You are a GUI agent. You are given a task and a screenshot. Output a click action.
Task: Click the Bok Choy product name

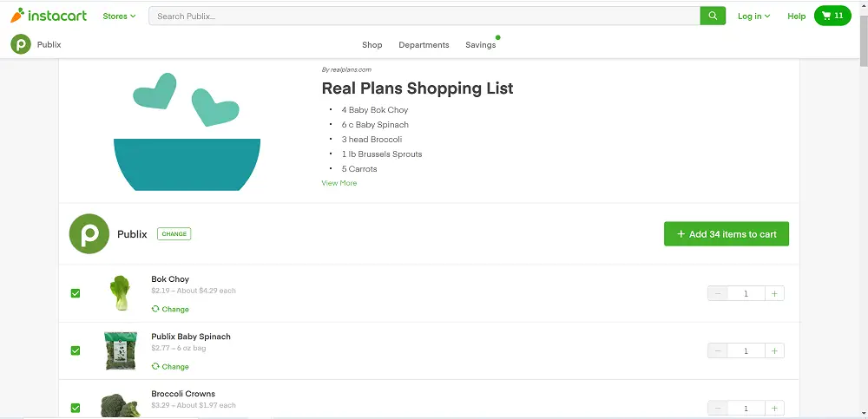(170, 279)
